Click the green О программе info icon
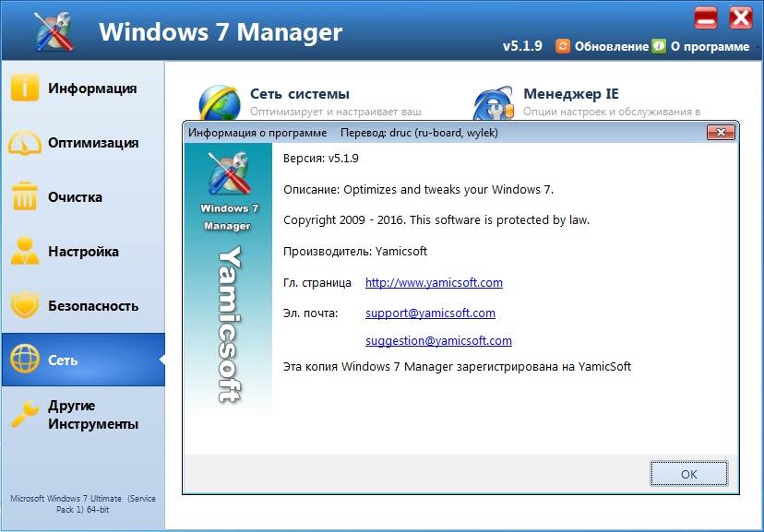The width and height of the screenshot is (764, 532). coord(658,46)
